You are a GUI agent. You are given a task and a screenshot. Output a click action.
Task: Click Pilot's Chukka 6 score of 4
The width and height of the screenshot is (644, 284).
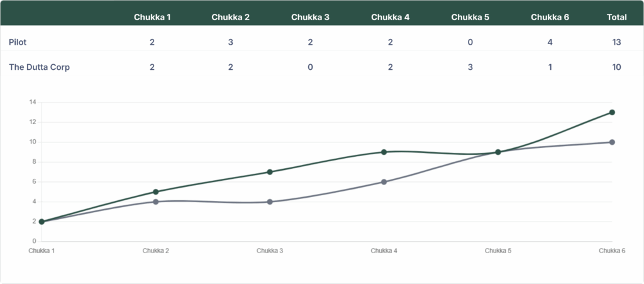coord(550,42)
